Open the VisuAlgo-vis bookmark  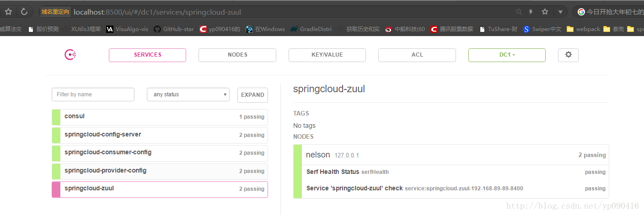(x=127, y=29)
